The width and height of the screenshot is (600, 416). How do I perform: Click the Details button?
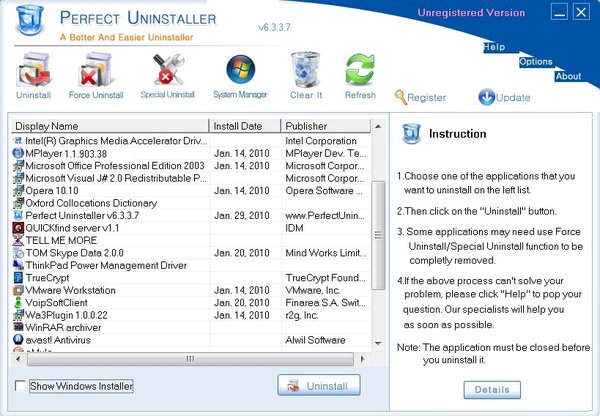(x=492, y=390)
